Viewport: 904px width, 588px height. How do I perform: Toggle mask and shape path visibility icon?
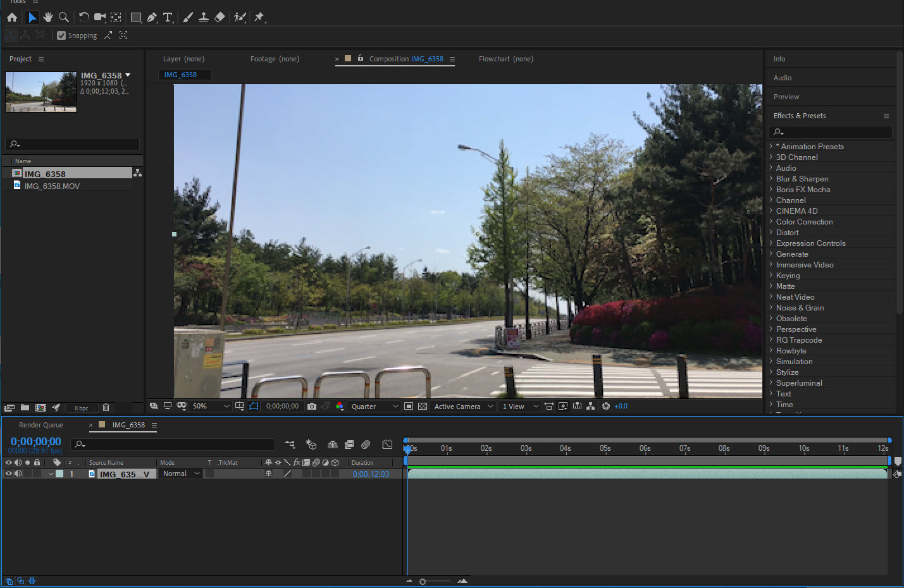tap(254, 406)
